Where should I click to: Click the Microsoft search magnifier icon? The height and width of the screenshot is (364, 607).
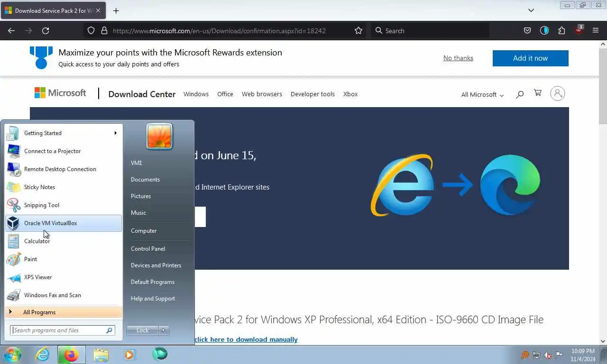(520, 94)
